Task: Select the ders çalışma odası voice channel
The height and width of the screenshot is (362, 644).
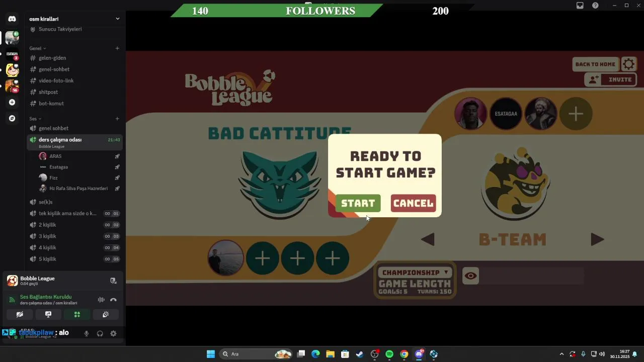Action: [x=74, y=142]
